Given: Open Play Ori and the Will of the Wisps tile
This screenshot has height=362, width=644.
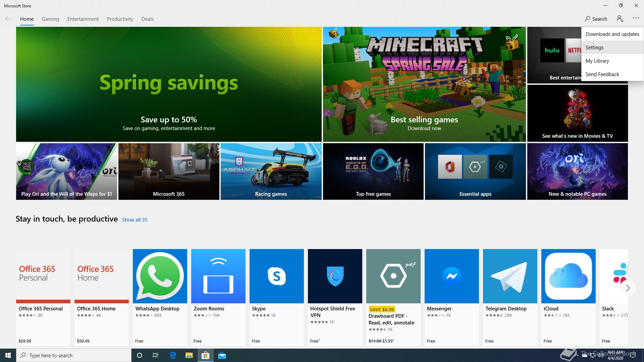Looking at the screenshot, I should click(x=66, y=172).
